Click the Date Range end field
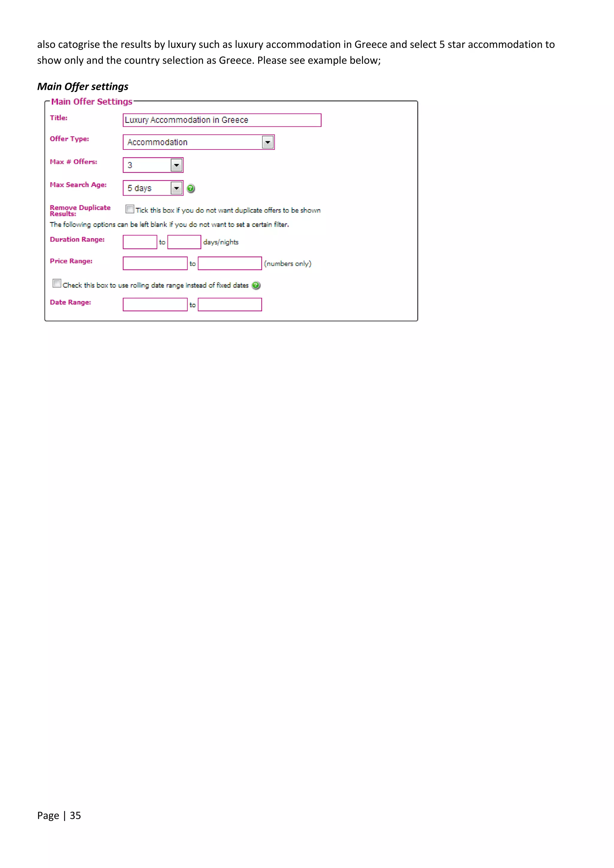Image resolution: width=614 pixels, height=868 pixels. (230, 305)
